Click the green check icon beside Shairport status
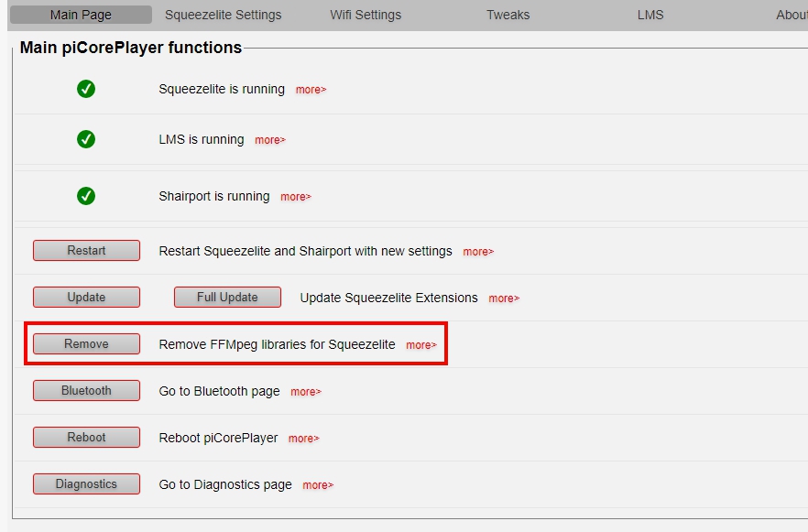Screen dimensions: 808x532 click(86, 196)
